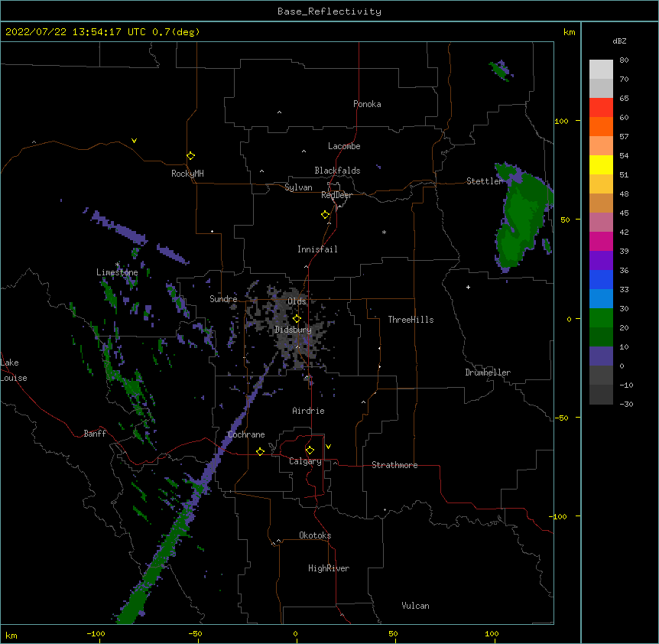The width and height of the screenshot is (659, 644).
Task: Click the dBZ legend heading
Action: (x=619, y=41)
